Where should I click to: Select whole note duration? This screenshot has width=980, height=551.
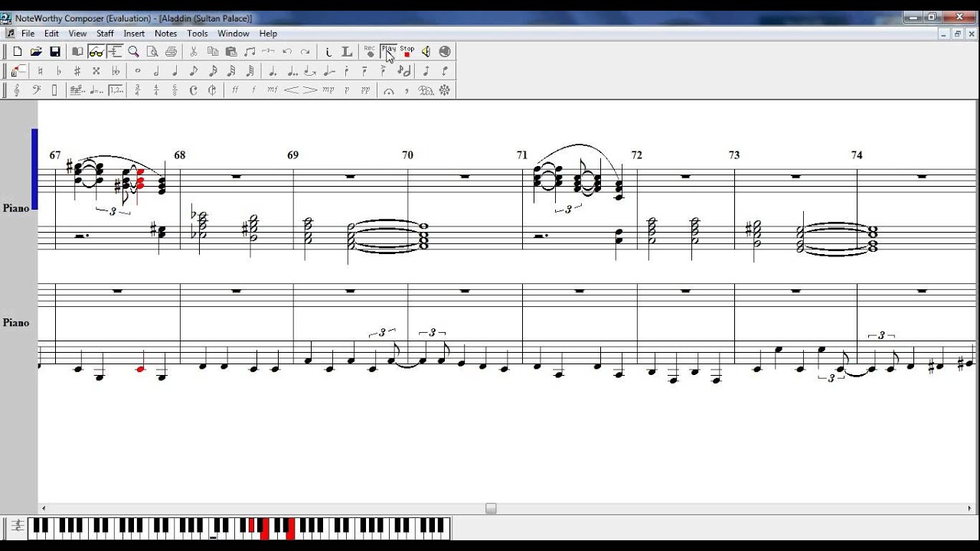point(137,70)
